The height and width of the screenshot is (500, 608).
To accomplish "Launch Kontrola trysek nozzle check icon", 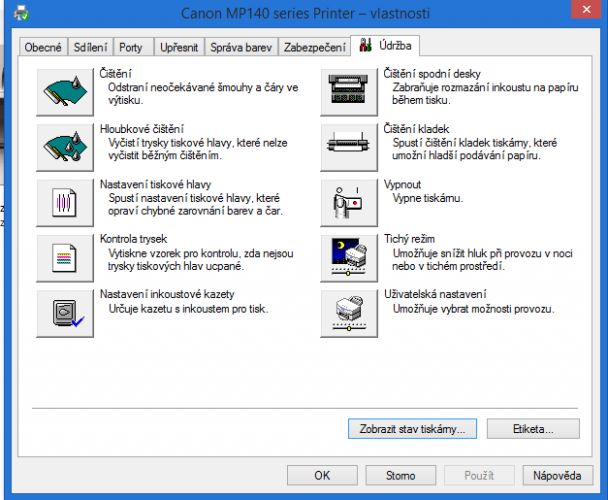I will [65, 258].
